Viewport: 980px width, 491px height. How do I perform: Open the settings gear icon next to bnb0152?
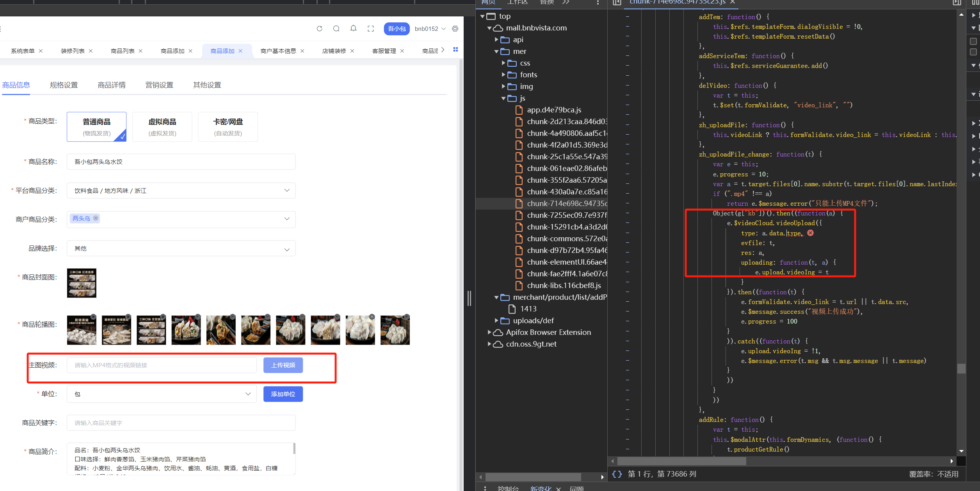coord(455,28)
